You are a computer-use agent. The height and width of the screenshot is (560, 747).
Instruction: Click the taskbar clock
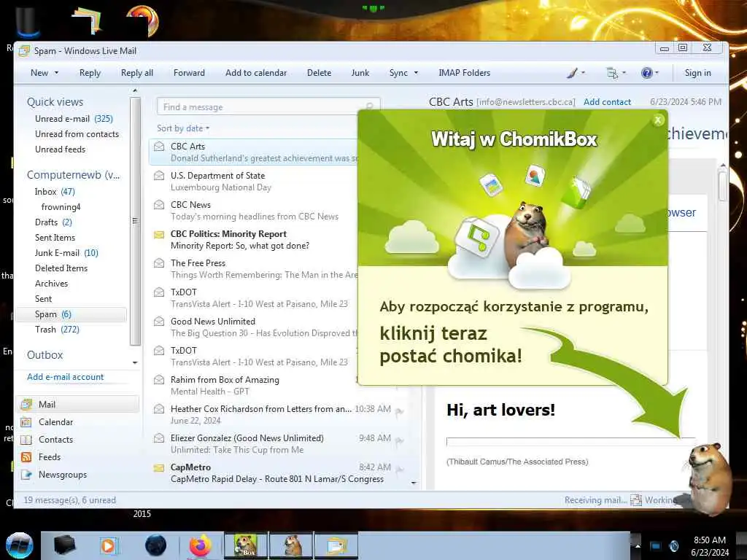(x=710, y=546)
